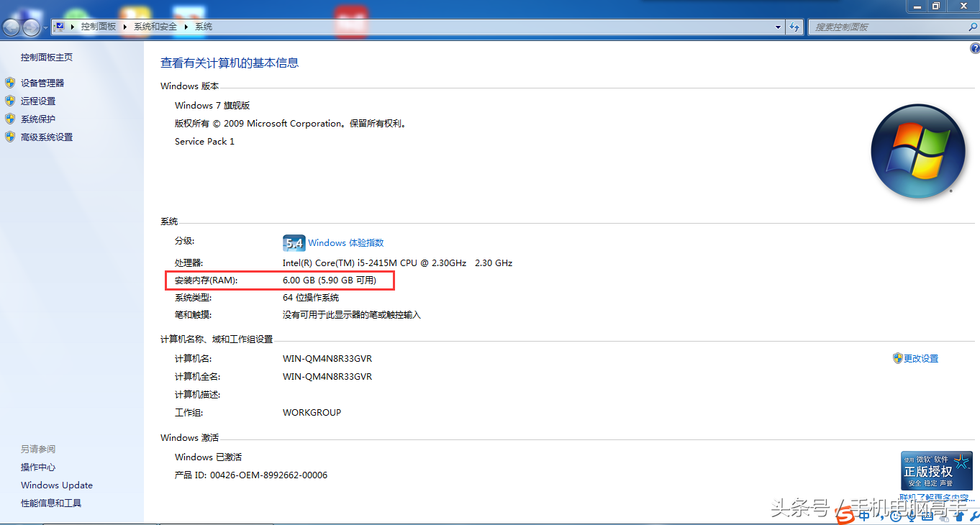The width and height of the screenshot is (980, 525).
Task: Expand the breadcrumb chevron after 系统和安全
Action: 186,27
